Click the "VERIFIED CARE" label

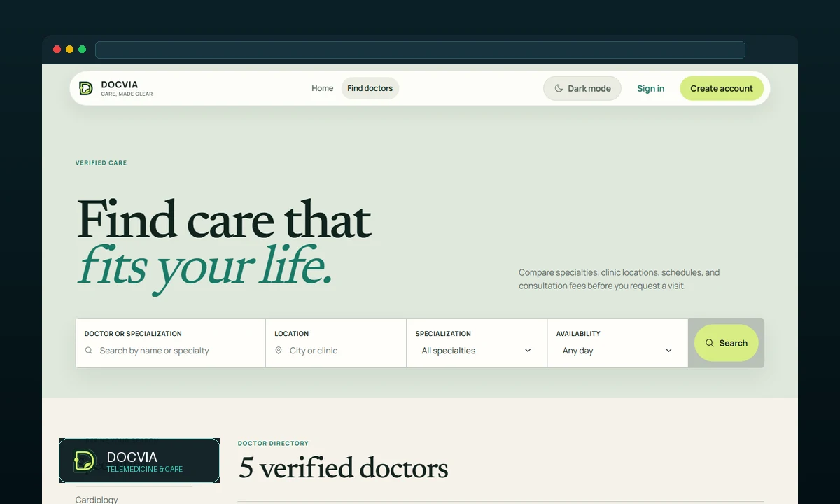(101, 163)
